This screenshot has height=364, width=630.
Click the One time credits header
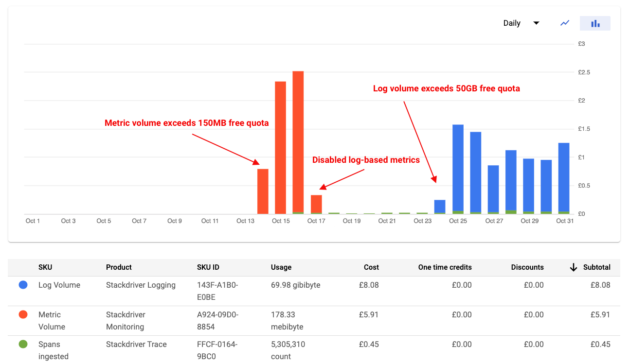click(445, 267)
